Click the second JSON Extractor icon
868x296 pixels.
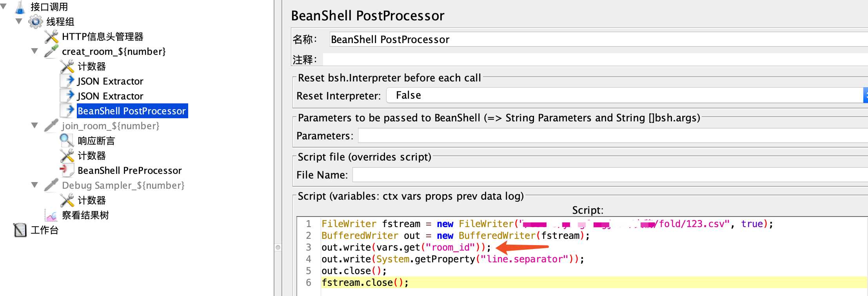tap(67, 96)
